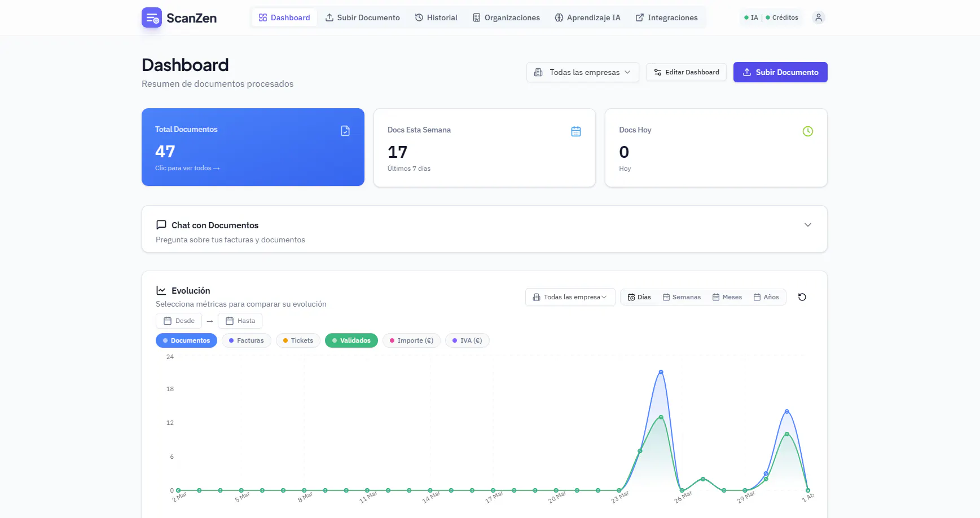Click the clock icon in Docs Hoy

point(807,131)
